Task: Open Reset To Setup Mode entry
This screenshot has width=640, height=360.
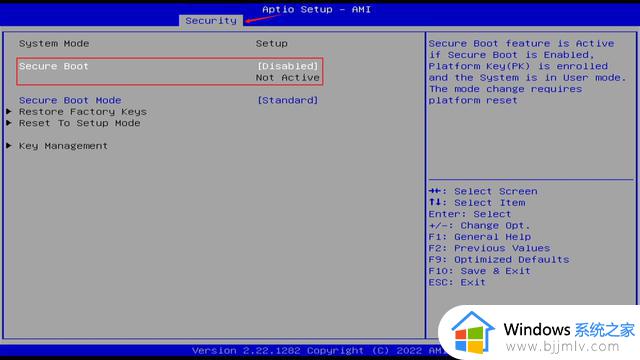Action: [79, 123]
